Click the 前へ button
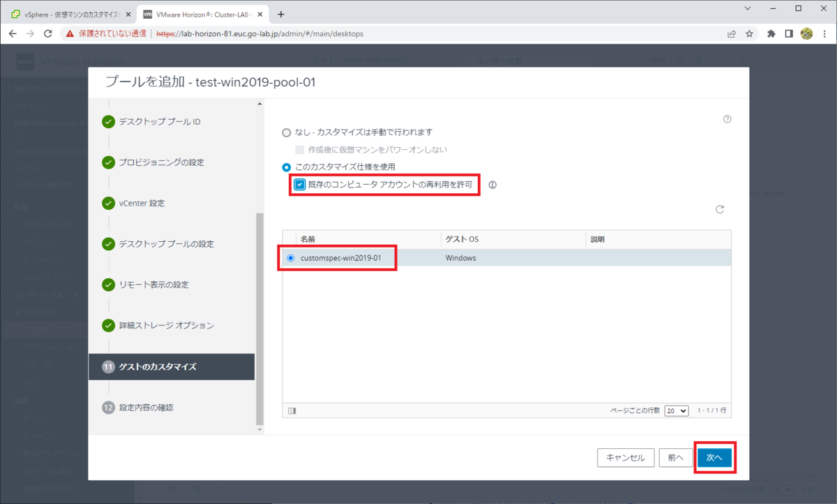Viewport: 837px width, 504px height. tap(675, 458)
